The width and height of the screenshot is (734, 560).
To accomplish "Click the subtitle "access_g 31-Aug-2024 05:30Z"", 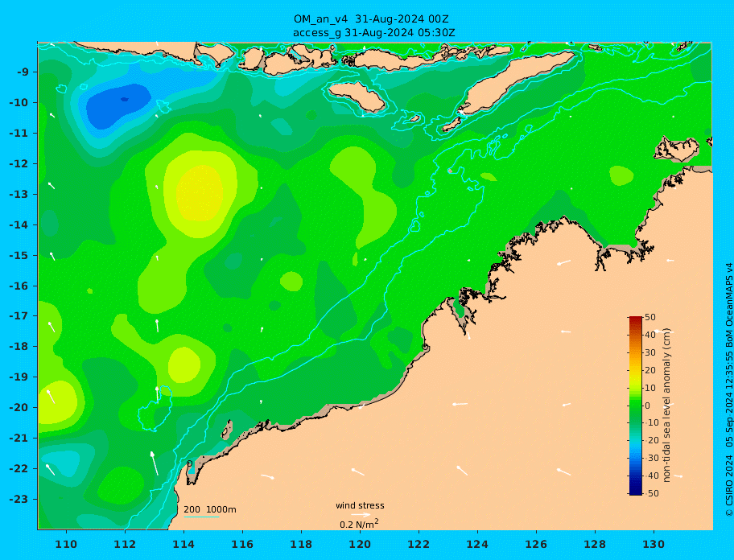I will pos(373,33).
